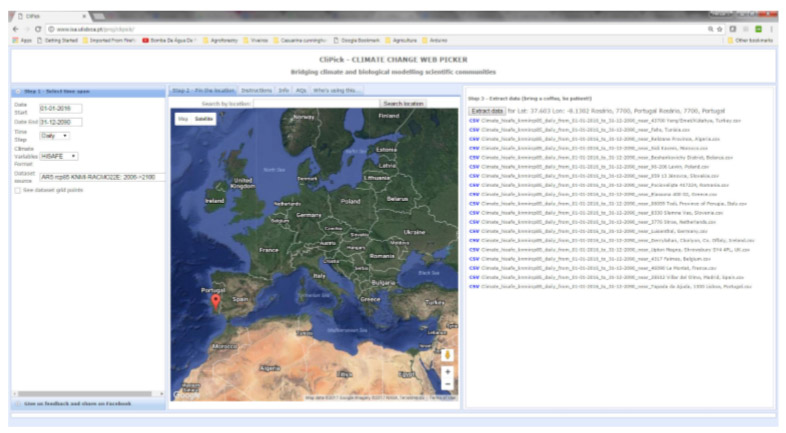Open the Info tab
Screen dimensions: 786x433
point(284,91)
